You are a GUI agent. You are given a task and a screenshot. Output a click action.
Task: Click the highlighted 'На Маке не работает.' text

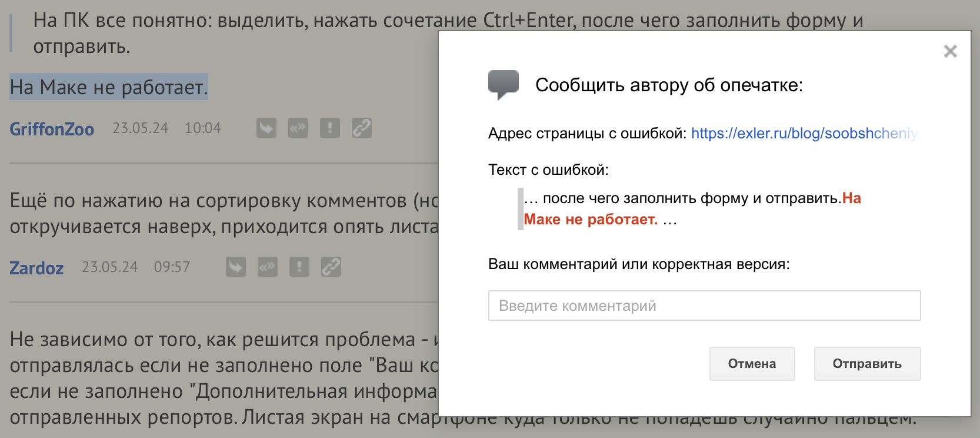109,87
